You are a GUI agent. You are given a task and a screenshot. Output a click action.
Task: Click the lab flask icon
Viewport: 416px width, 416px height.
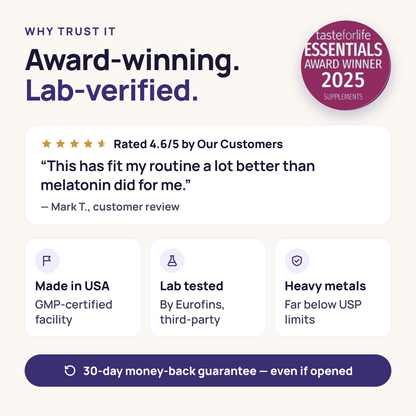pos(172,260)
